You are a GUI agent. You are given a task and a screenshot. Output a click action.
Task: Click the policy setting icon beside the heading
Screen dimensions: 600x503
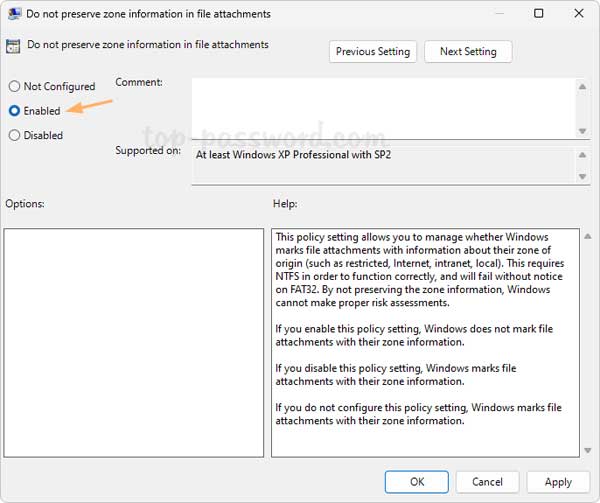pyautogui.click(x=14, y=45)
